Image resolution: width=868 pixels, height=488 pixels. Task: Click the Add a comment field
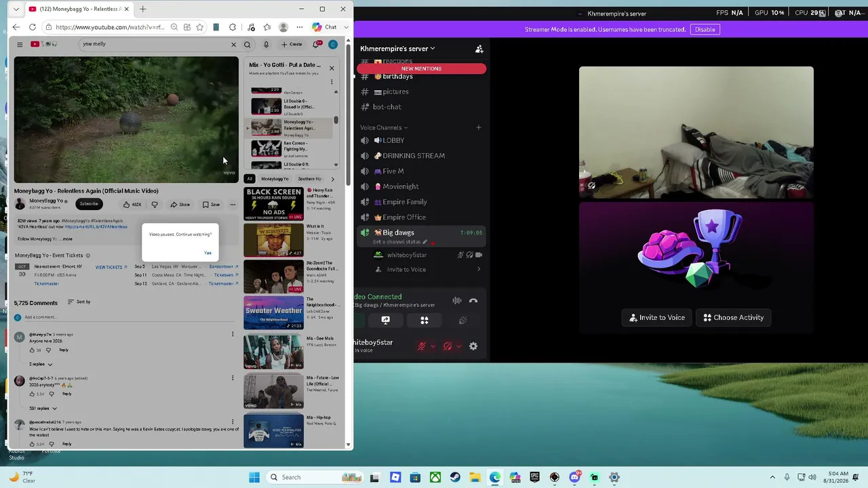[129, 317]
